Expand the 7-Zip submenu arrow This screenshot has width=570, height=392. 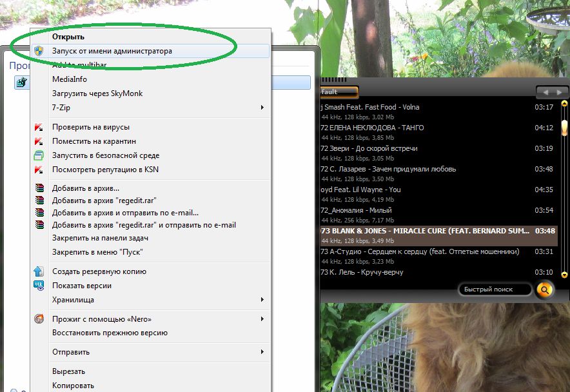click(x=262, y=107)
